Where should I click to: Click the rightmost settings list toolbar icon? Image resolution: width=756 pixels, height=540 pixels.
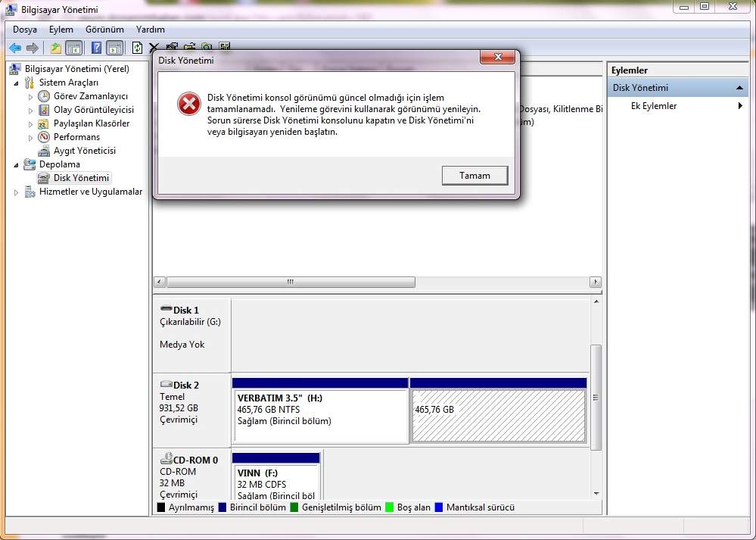(x=224, y=47)
